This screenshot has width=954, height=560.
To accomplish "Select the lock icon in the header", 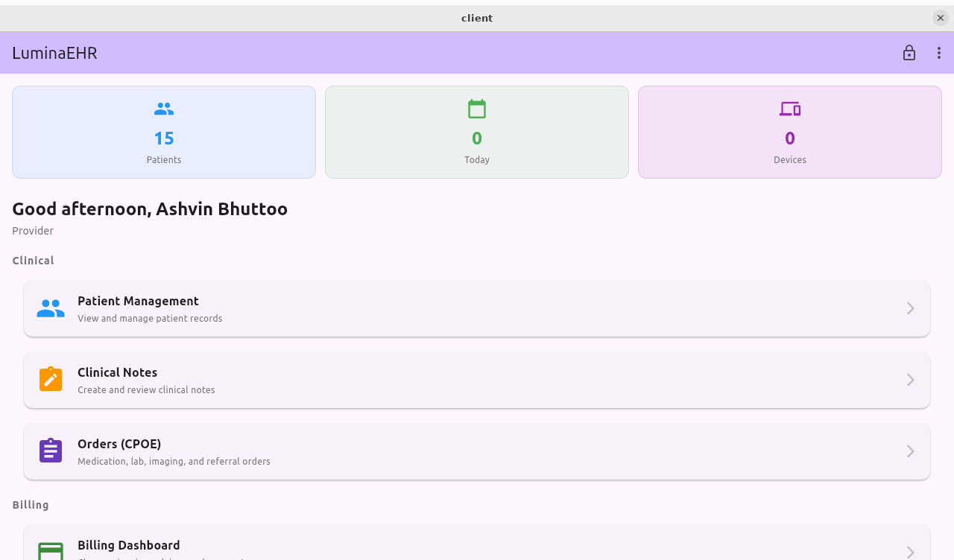I will point(909,53).
